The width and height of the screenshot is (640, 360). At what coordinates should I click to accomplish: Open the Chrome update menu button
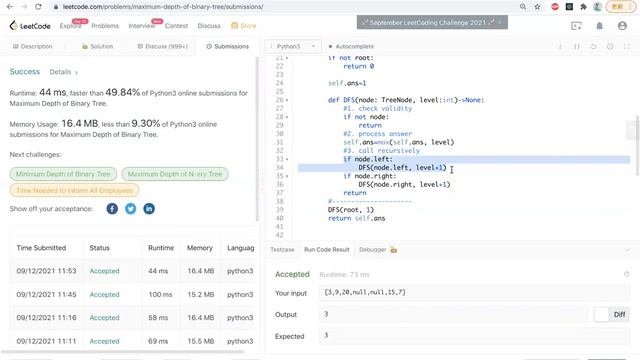[x=620, y=7]
